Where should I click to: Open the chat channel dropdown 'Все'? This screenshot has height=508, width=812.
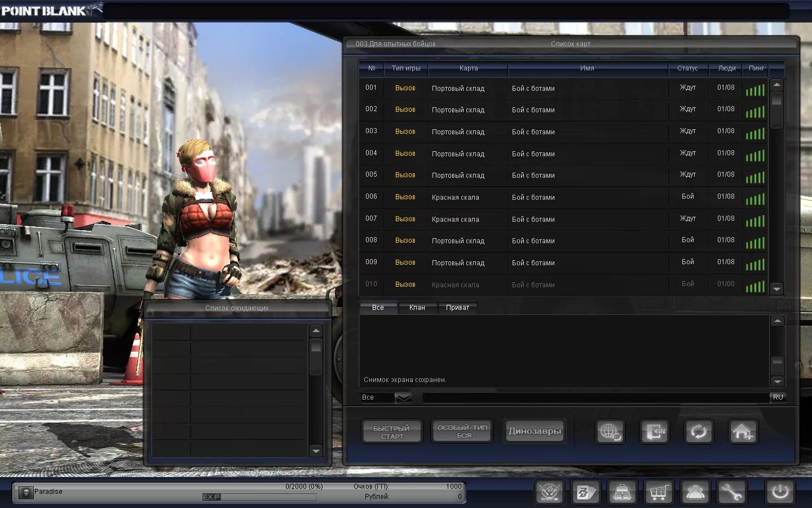[403, 397]
